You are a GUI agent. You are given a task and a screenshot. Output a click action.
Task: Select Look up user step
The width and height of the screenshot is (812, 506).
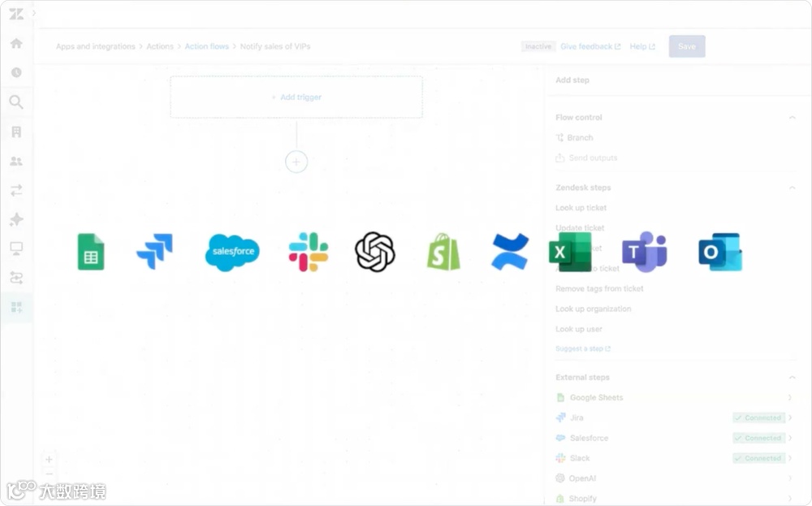tap(578, 329)
